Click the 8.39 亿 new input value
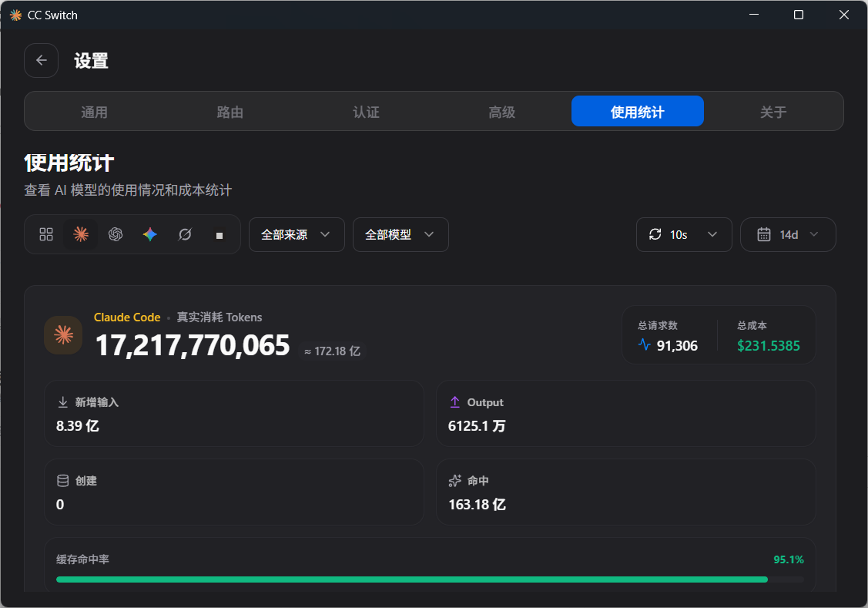The height and width of the screenshot is (608, 868). (78, 426)
